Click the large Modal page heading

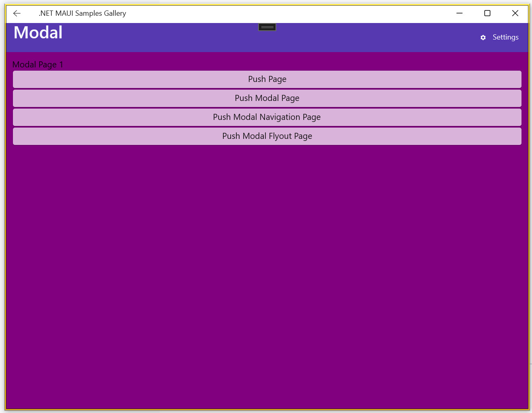[x=38, y=33]
